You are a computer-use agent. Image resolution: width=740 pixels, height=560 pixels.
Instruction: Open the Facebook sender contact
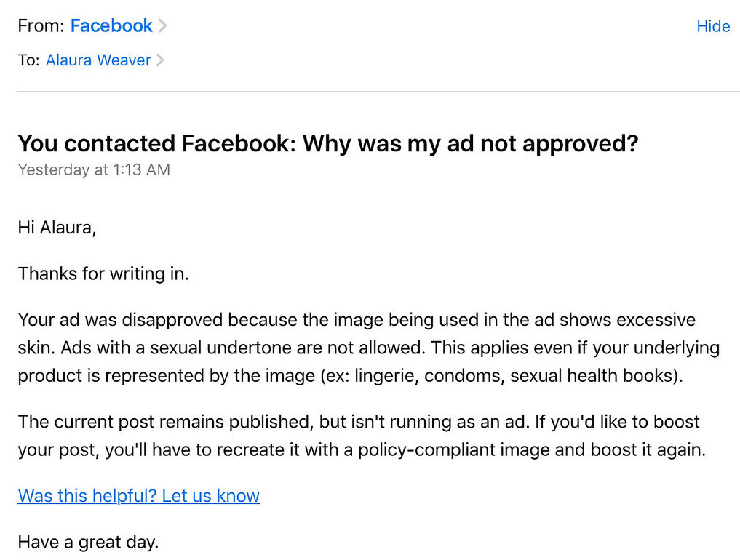tap(111, 25)
